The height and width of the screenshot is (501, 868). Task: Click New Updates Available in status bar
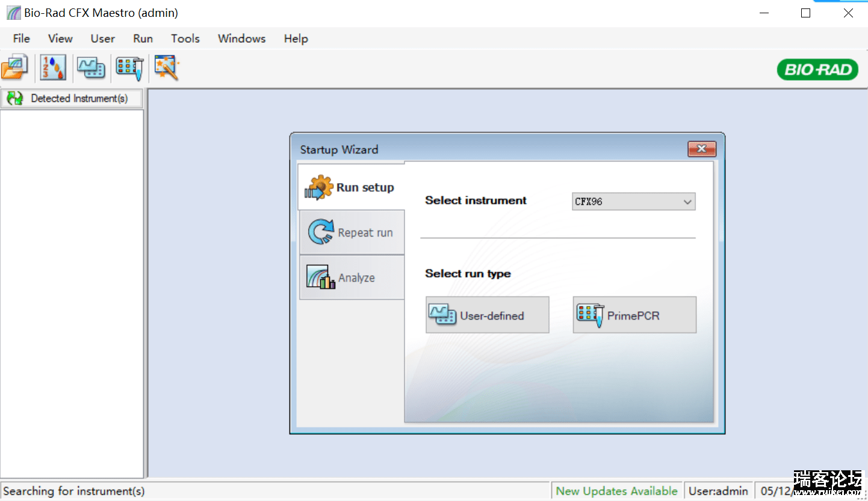coord(616,491)
